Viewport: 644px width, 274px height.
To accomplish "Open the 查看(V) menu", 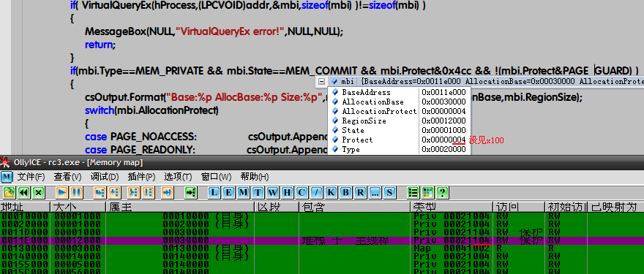I will [68, 178].
